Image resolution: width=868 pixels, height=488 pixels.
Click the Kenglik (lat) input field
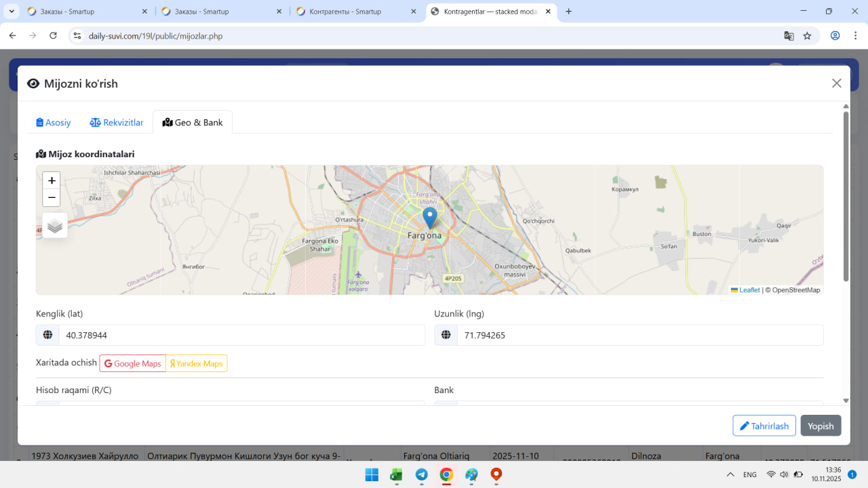(241, 335)
